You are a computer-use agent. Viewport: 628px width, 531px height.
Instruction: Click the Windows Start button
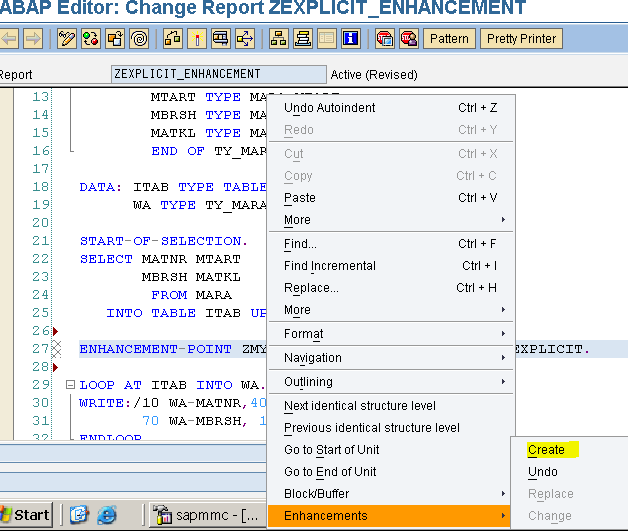click(x=26, y=515)
